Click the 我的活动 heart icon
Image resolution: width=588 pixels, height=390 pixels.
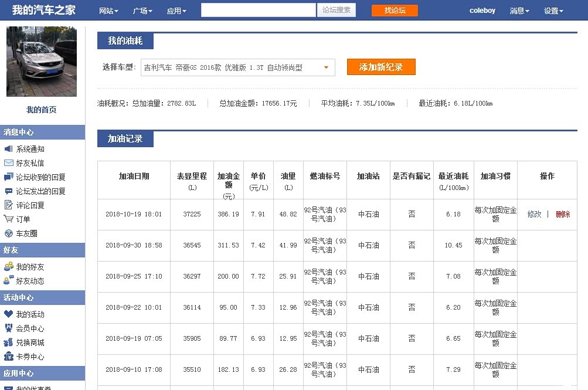8,314
